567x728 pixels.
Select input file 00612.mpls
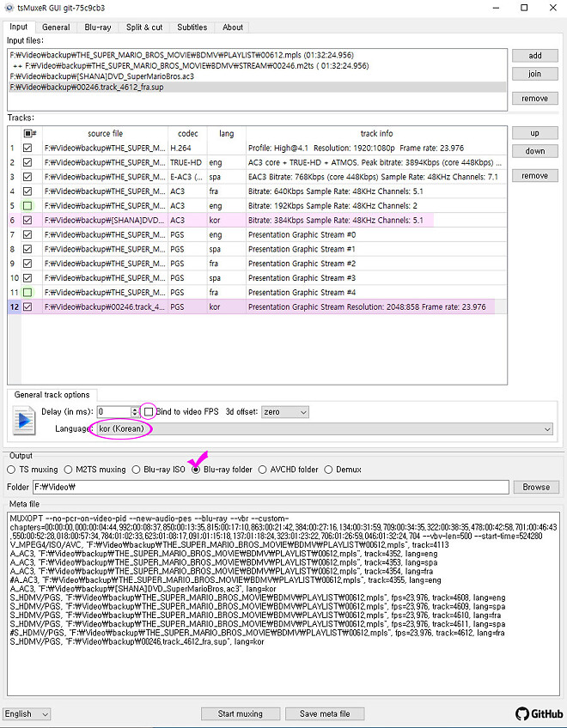coord(258,55)
